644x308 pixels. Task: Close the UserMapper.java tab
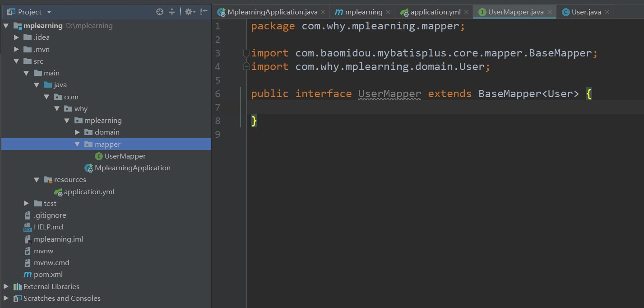[x=550, y=12]
